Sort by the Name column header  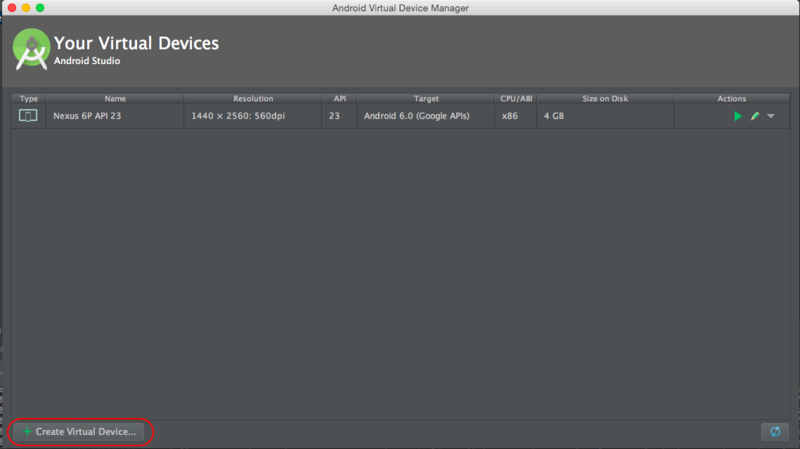click(115, 98)
